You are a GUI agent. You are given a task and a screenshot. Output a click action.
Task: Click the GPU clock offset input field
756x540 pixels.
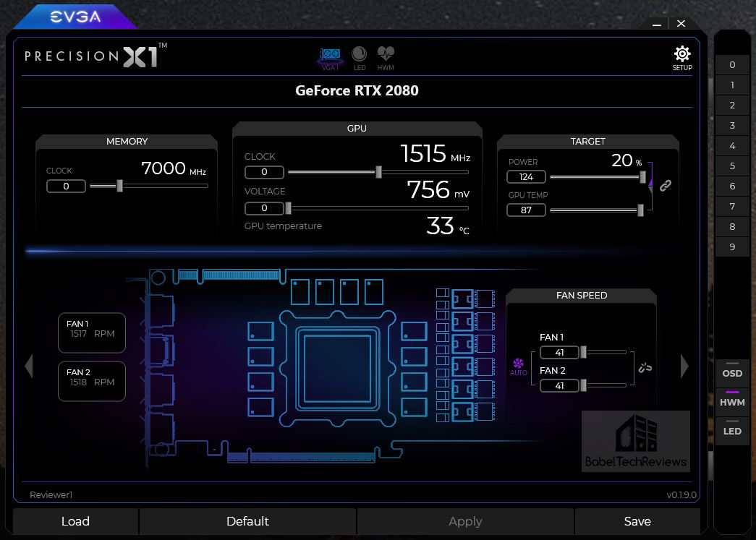(x=264, y=172)
